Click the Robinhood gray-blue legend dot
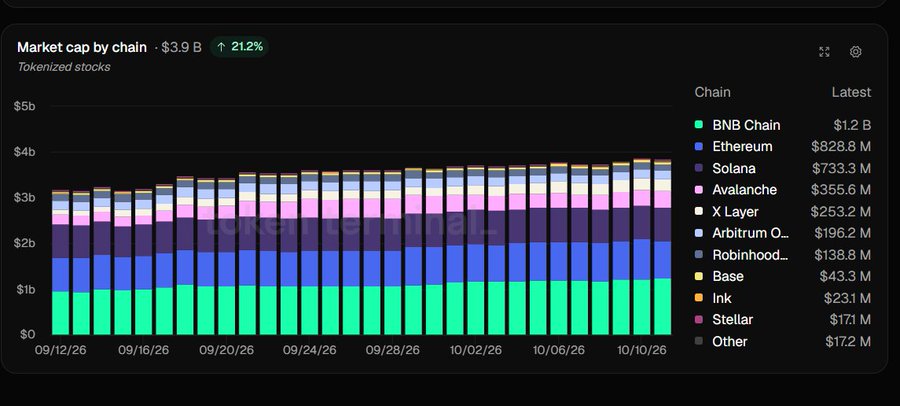This screenshot has width=900, height=406. pos(699,254)
